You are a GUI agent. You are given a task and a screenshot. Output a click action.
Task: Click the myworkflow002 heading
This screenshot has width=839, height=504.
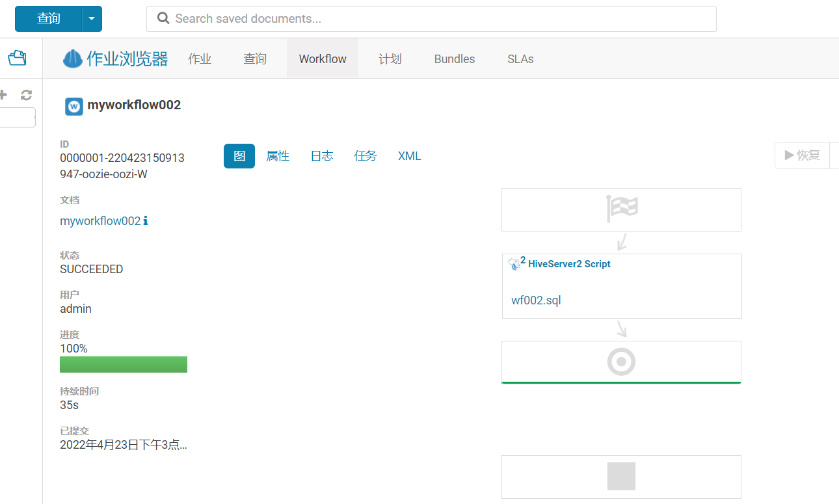pyautogui.click(x=134, y=105)
